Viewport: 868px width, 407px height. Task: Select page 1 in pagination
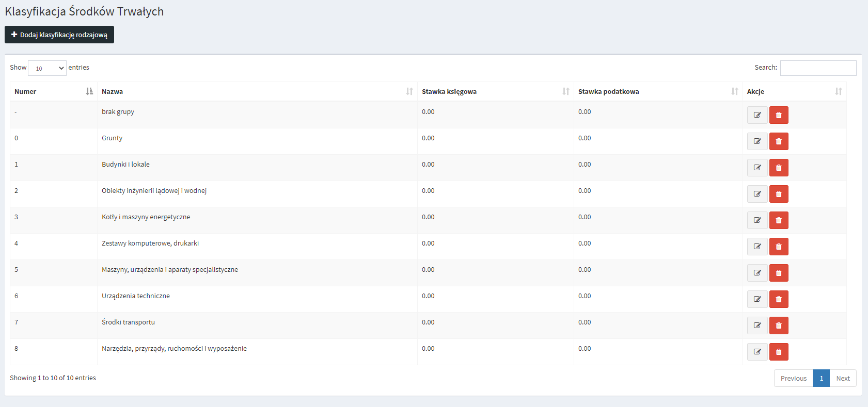tap(821, 378)
